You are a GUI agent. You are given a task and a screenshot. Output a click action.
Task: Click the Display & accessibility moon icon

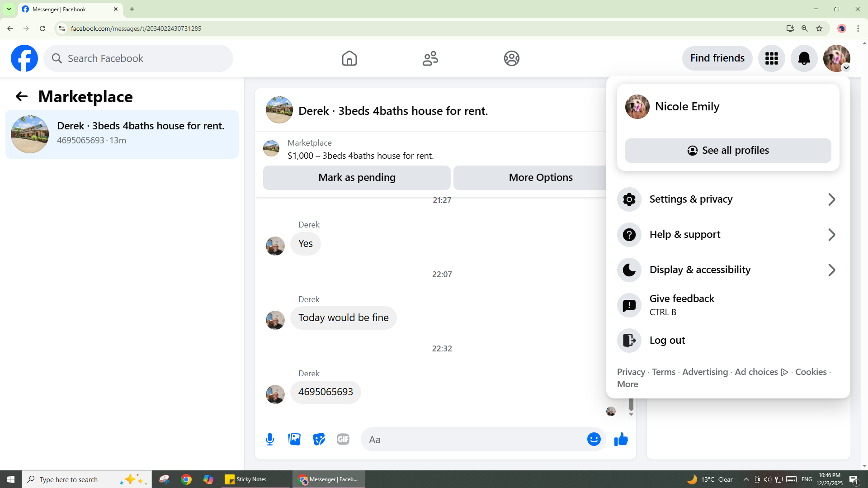coord(629,270)
